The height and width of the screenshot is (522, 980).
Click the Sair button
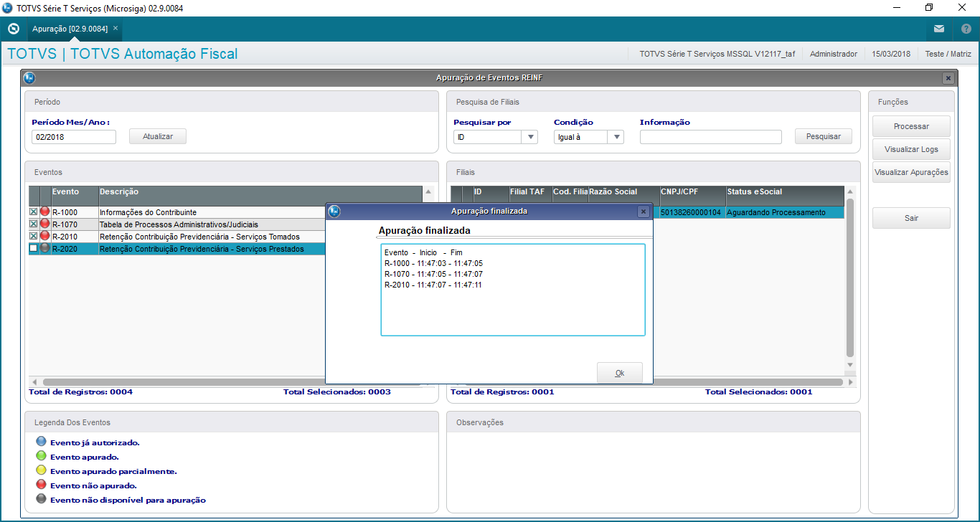click(x=911, y=218)
